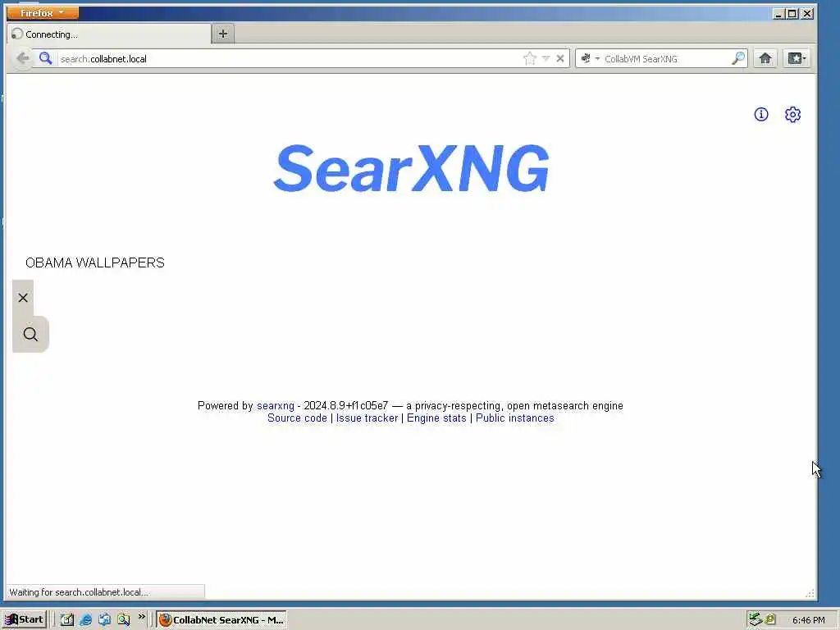Open the SearXNG about info icon
Screen dimensions: 840x630
click(x=760, y=114)
